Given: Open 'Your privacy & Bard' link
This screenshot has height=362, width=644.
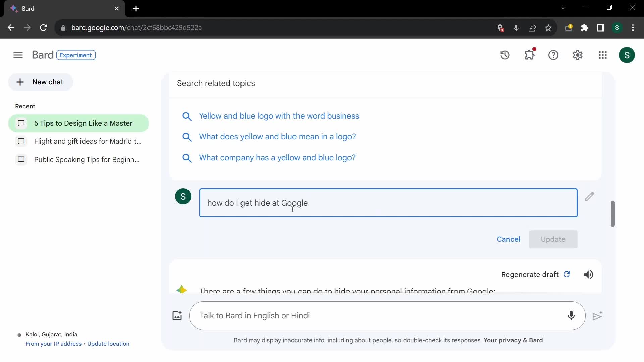Looking at the screenshot, I should coord(513,340).
